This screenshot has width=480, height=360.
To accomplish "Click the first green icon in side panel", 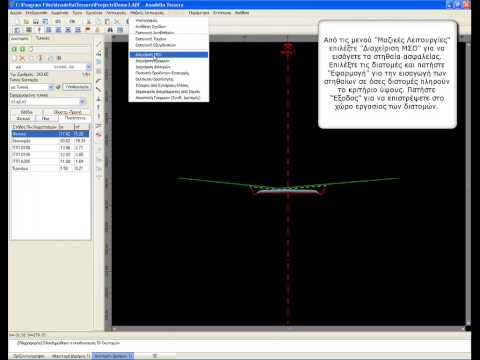I will [x=14, y=49].
